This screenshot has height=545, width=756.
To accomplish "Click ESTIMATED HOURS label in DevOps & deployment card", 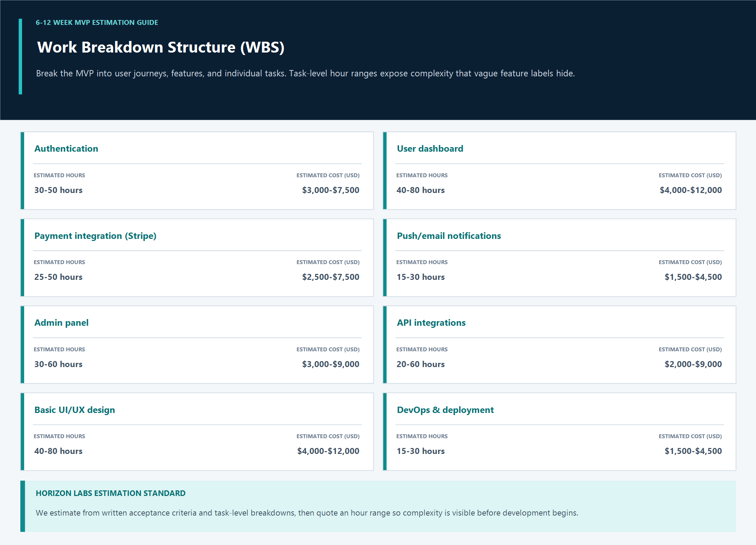I will pos(422,436).
